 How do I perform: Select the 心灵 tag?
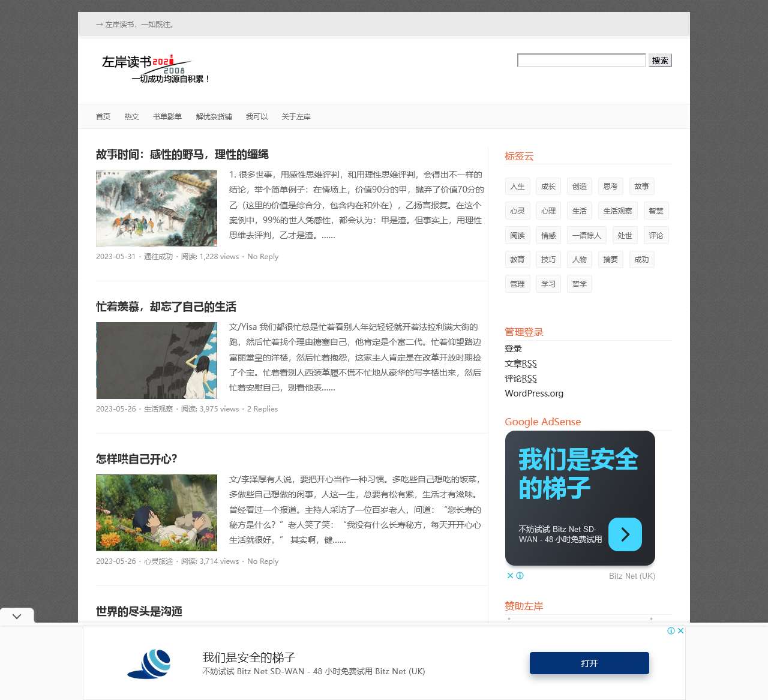518,211
